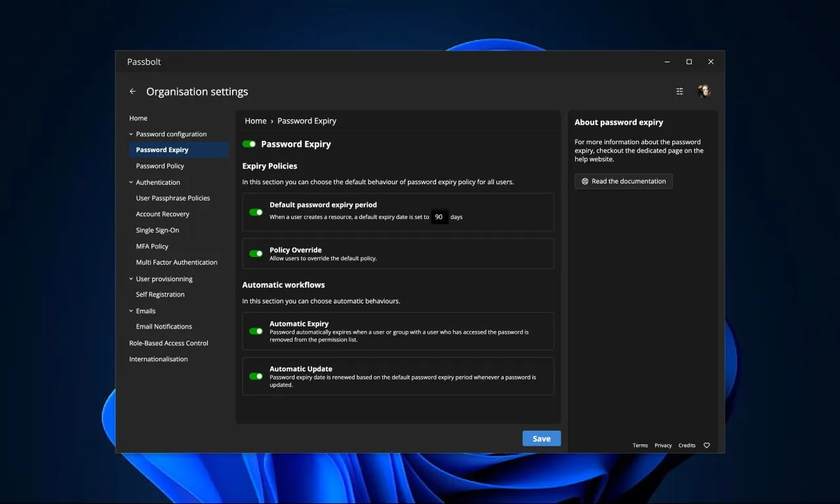Click the About password expiry heading
Image resolution: width=840 pixels, height=504 pixels.
tap(619, 123)
